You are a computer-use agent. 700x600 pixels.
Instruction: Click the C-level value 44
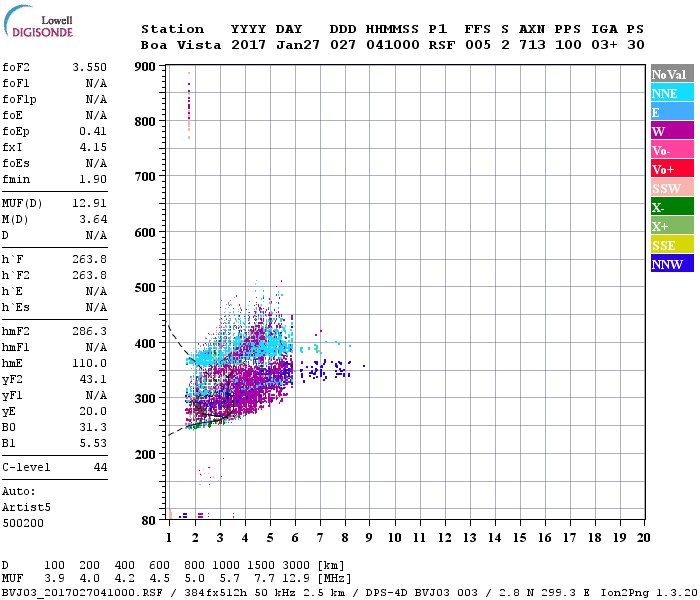(100, 467)
